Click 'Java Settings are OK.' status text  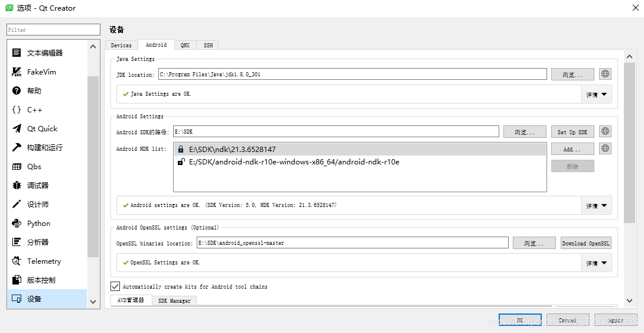161,94
